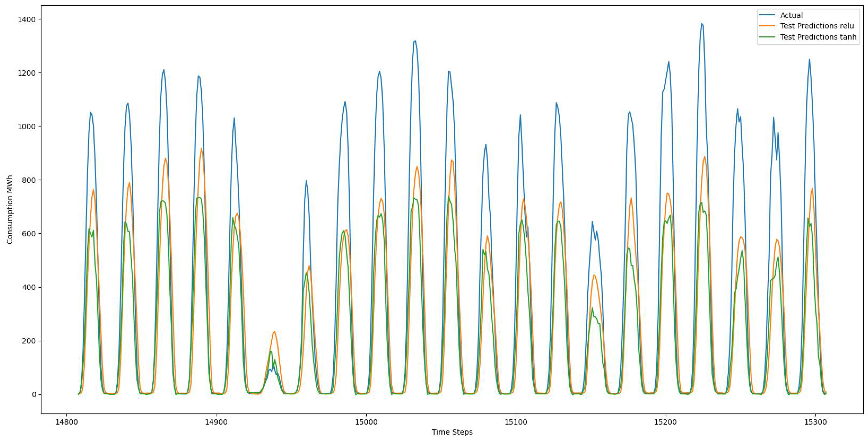Viewport: 868px width, 442px height.
Task: Click the highest blue Actual peak near 15225
Action: [x=701, y=24]
